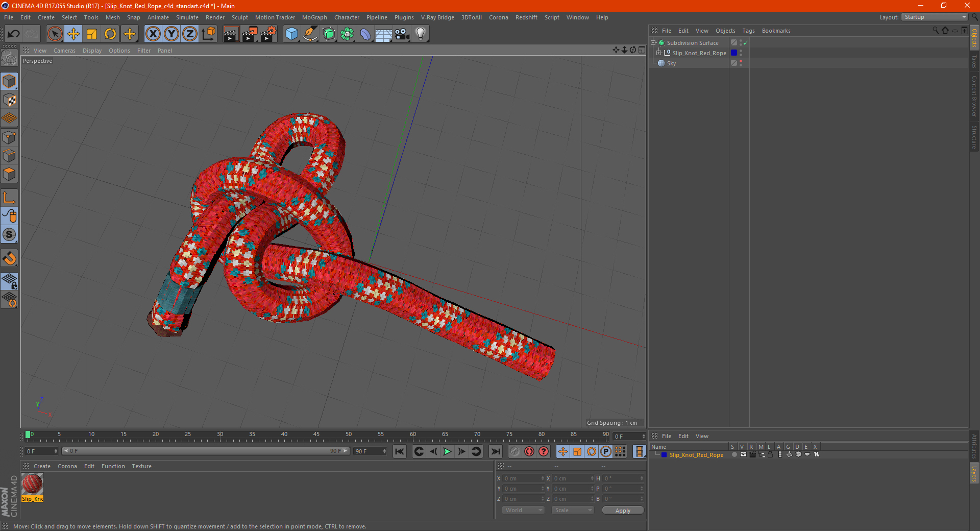Click the magnet workplane icon
Screen dimensions: 980x531
tap(10, 258)
